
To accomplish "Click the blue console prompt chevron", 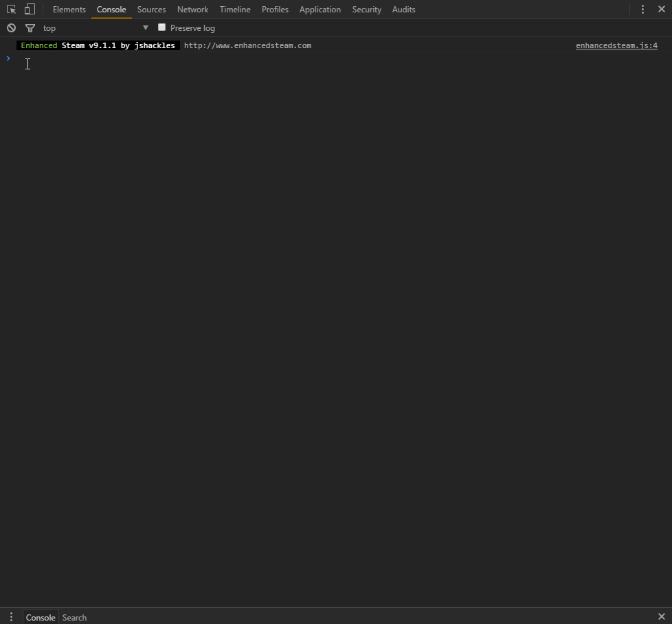I will click(8, 58).
